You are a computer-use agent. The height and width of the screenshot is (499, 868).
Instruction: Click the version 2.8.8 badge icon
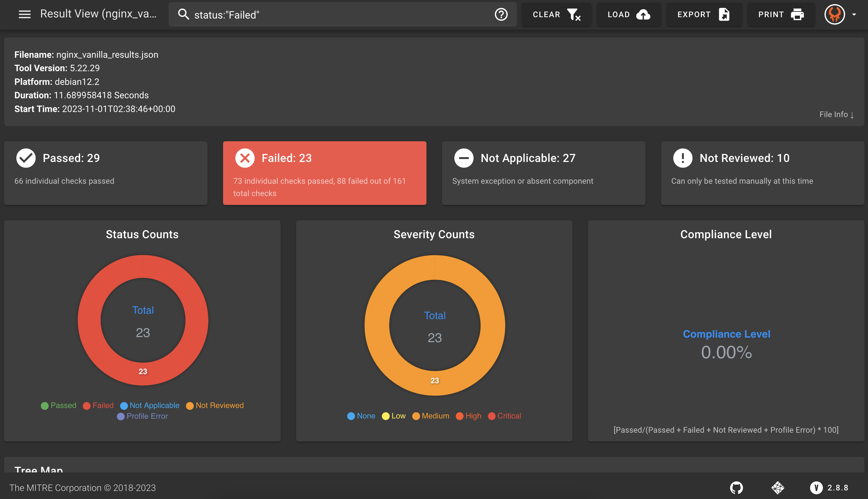tap(816, 487)
